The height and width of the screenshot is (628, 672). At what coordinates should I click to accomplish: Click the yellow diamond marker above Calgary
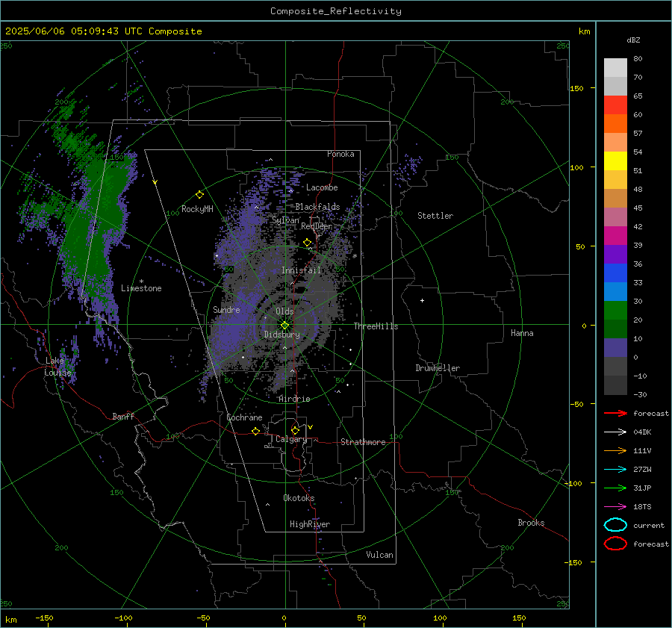click(295, 430)
